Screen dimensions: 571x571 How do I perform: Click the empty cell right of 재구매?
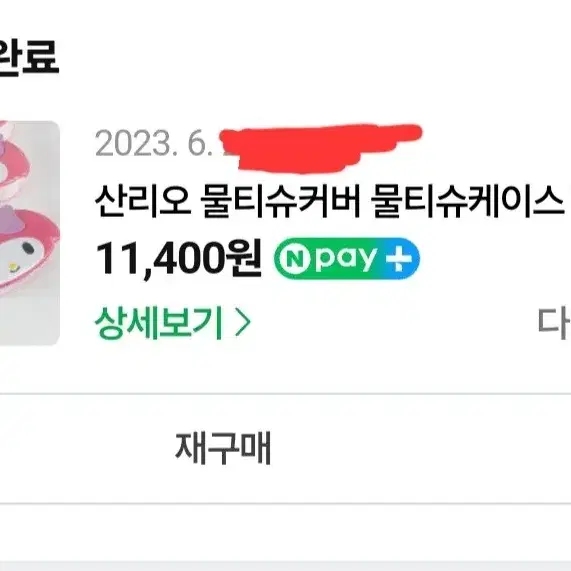(x=509, y=448)
